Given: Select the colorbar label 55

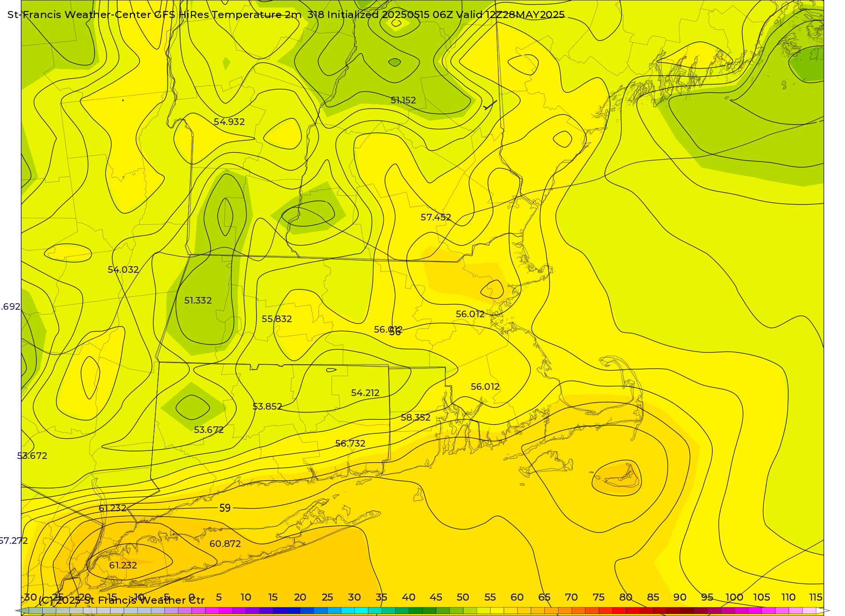Looking at the screenshot, I should click(x=490, y=598).
